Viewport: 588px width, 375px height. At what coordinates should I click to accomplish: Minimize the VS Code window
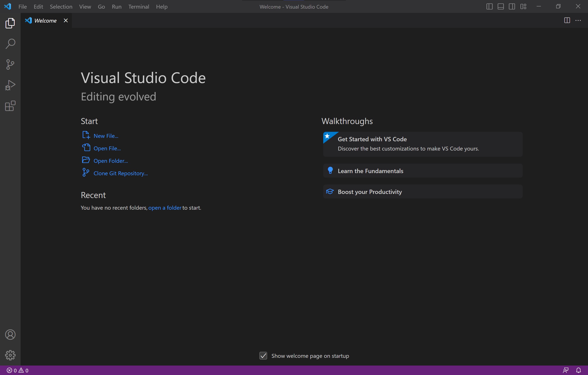click(x=539, y=7)
